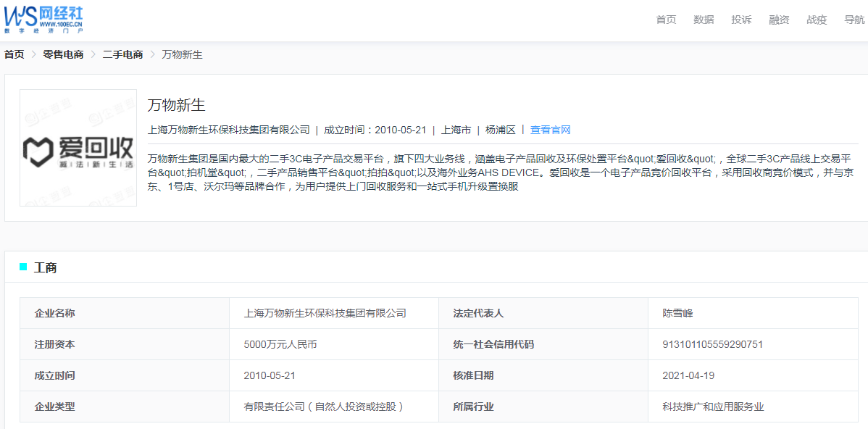Click the cyan square icon beside 工商
Viewport: 868px width, 429px height.
23,267
